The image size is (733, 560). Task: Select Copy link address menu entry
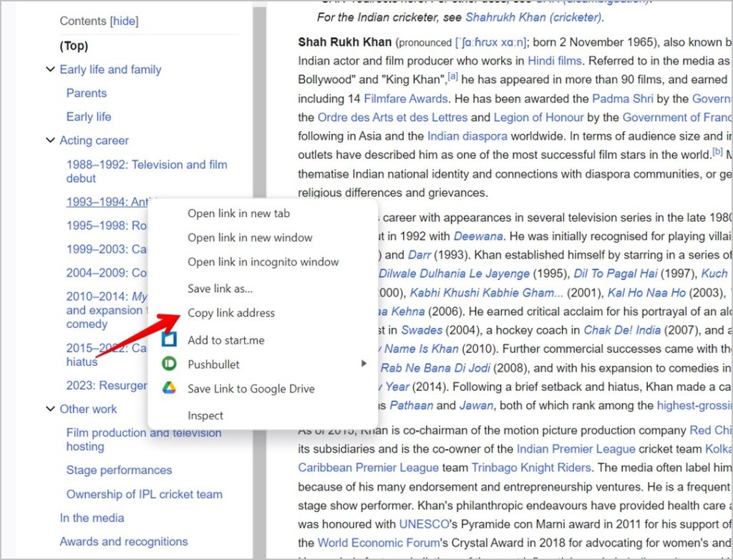(230, 313)
